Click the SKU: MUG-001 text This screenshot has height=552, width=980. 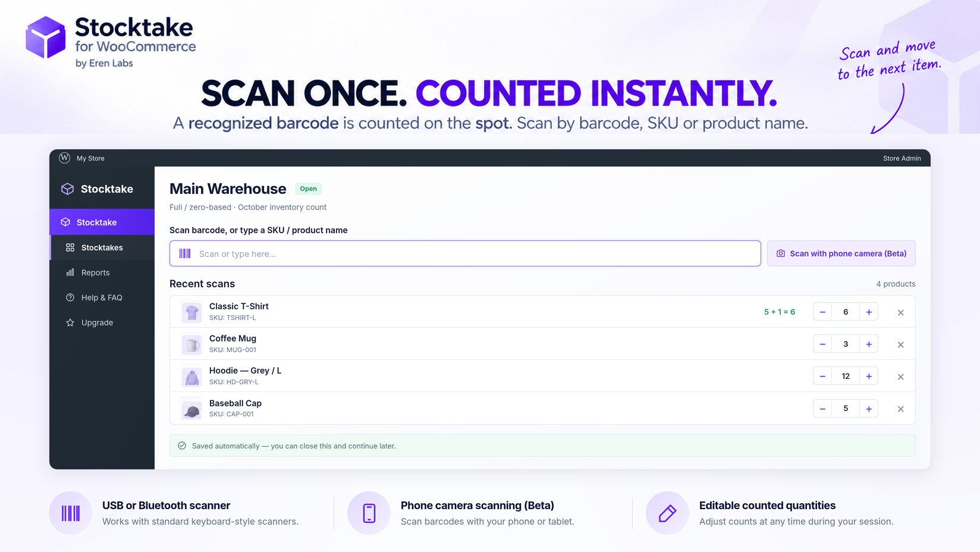(x=233, y=350)
